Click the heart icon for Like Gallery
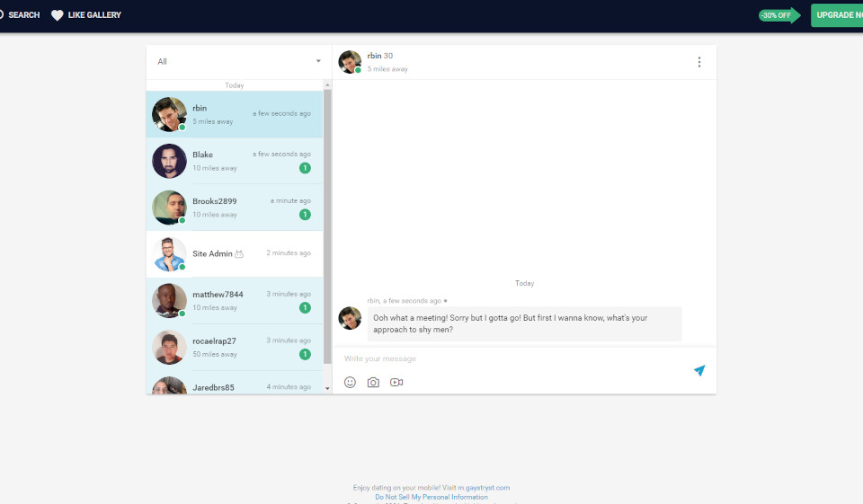 (x=58, y=15)
